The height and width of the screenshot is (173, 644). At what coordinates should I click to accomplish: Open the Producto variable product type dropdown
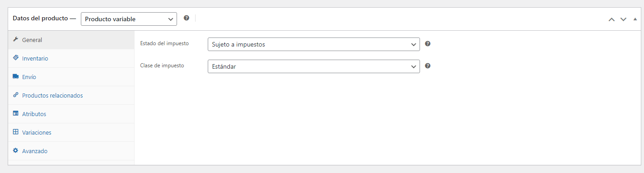(x=129, y=19)
